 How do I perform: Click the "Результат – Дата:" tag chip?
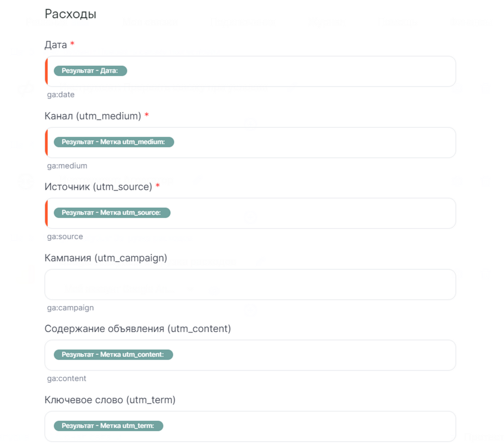click(90, 71)
